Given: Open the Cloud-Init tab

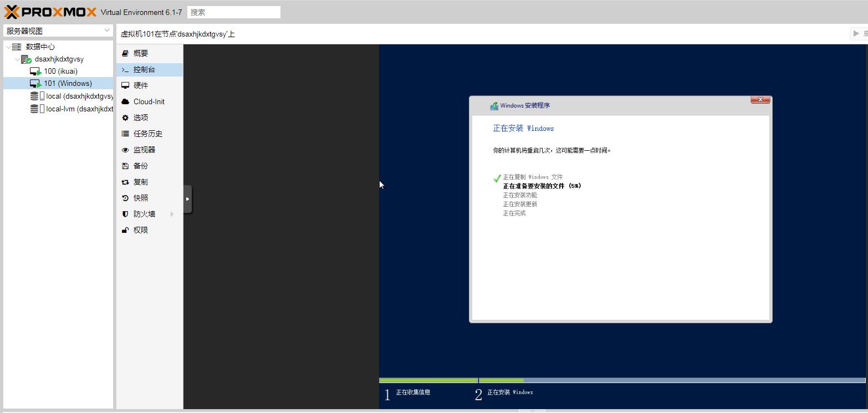Looking at the screenshot, I should pos(150,101).
